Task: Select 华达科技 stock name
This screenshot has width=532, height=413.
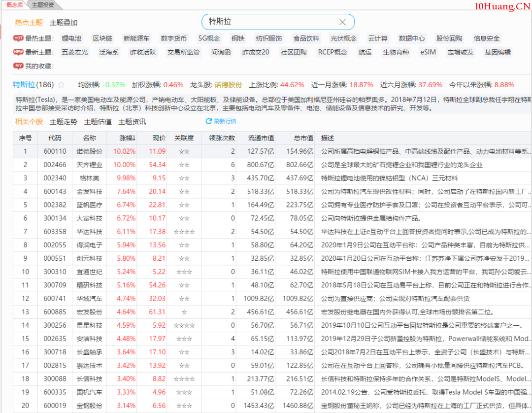Action: click(89, 232)
